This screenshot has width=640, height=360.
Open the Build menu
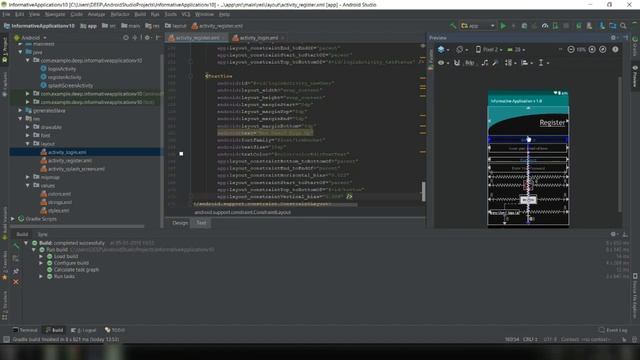pos(140,14)
